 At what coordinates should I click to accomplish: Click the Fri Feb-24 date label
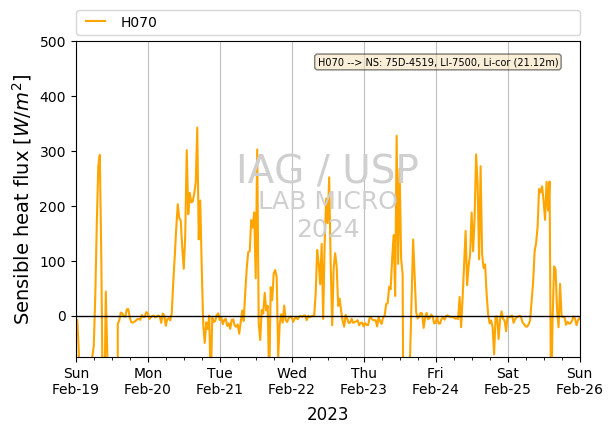tap(435, 381)
